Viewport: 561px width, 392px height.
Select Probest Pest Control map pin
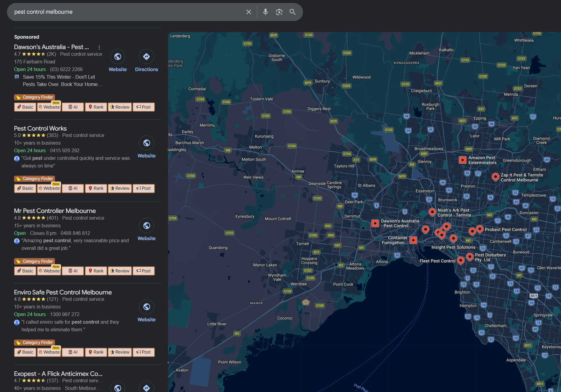coord(480,229)
